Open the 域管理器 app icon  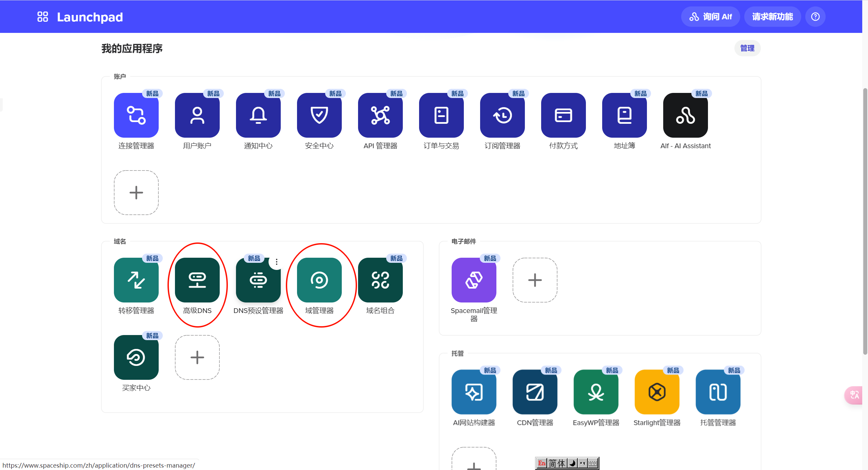(319, 280)
